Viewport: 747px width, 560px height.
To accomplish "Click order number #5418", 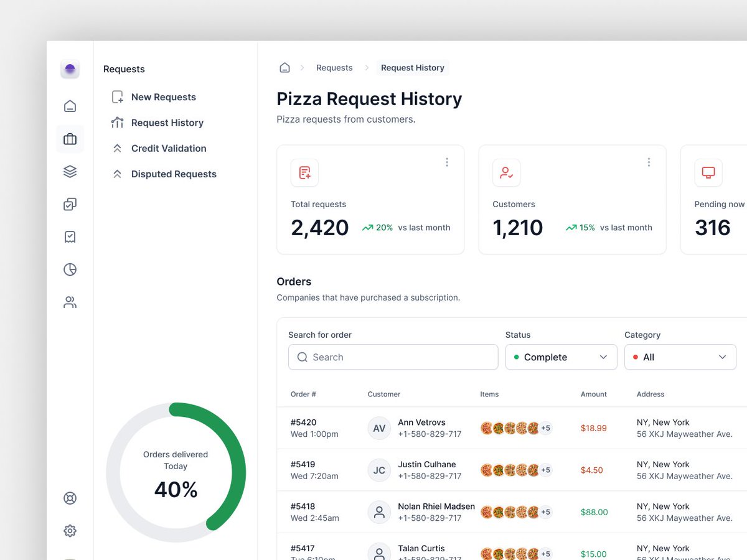I will 303,506.
